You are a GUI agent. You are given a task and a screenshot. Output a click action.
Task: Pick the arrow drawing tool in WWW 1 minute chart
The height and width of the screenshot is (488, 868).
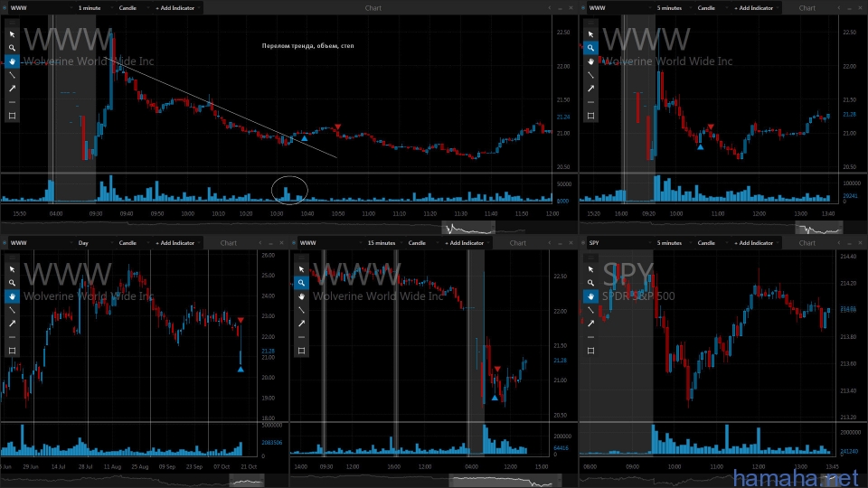[x=12, y=89]
